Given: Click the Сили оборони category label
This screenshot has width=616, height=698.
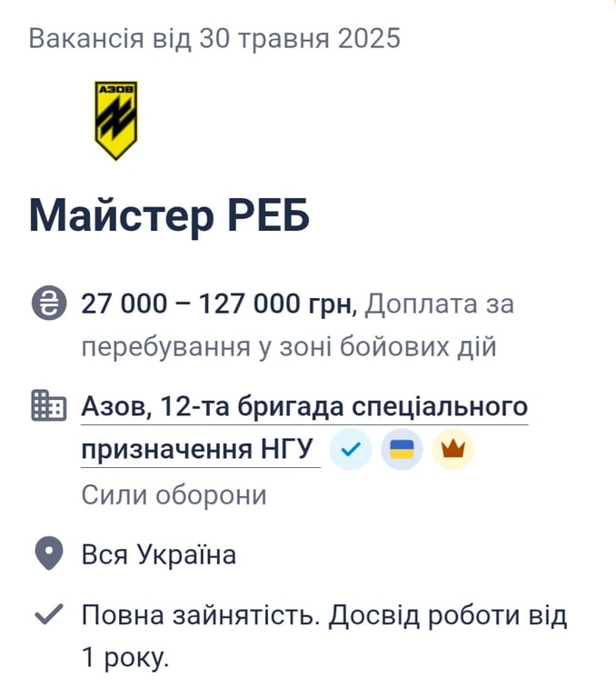Looking at the screenshot, I should 174,495.
